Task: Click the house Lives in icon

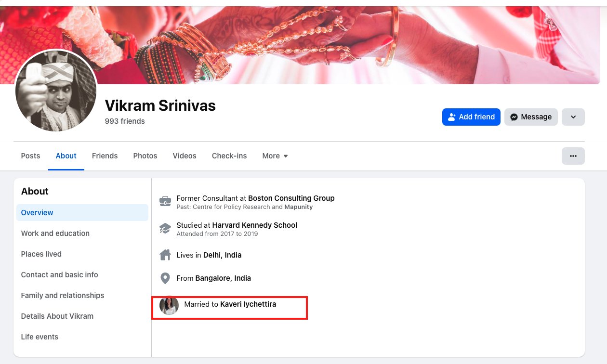Action: [165, 255]
